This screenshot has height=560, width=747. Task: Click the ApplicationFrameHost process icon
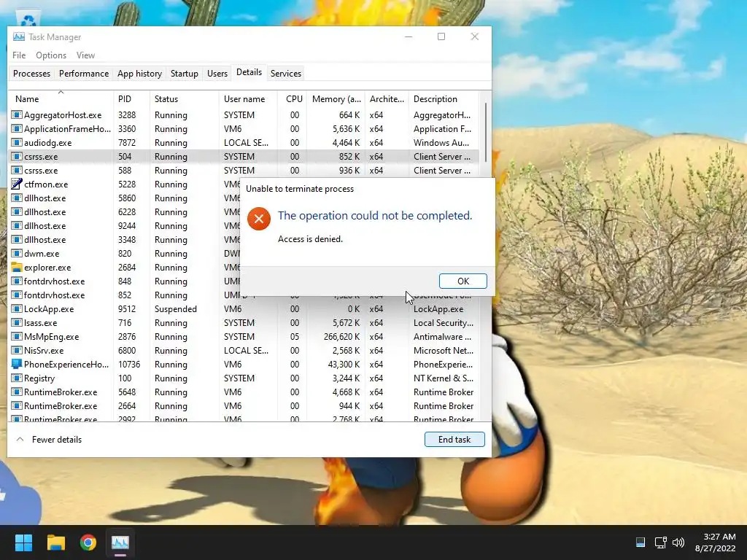(x=17, y=128)
